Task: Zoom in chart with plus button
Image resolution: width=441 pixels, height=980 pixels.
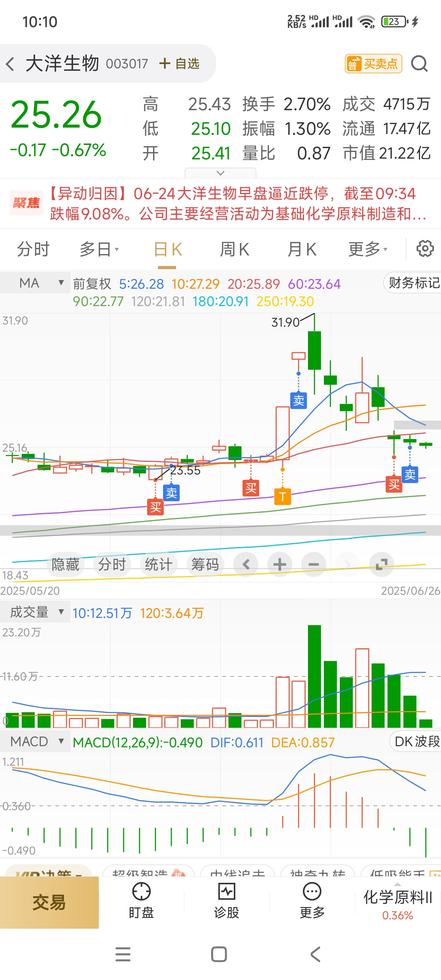Action: pyautogui.click(x=280, y=564)
